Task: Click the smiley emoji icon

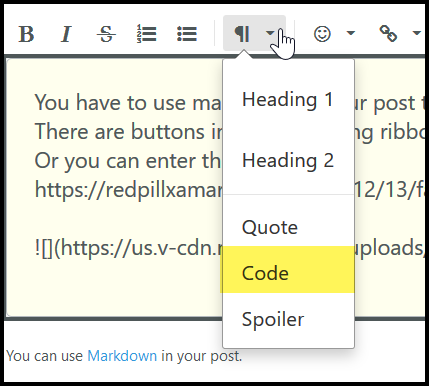Action: pyautogui.click(x=322, y=34)
